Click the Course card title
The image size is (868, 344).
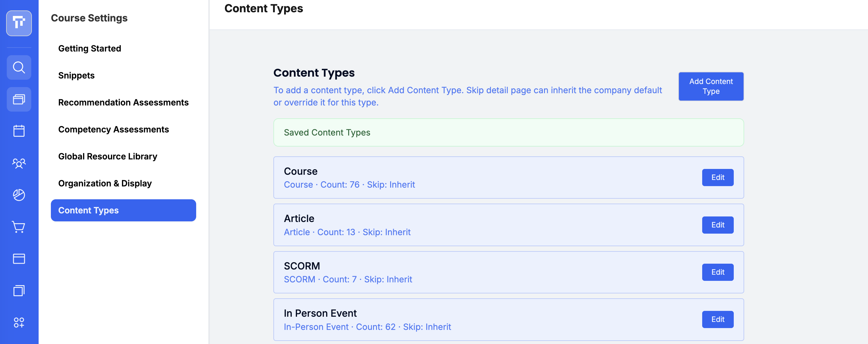coord(301,171)
